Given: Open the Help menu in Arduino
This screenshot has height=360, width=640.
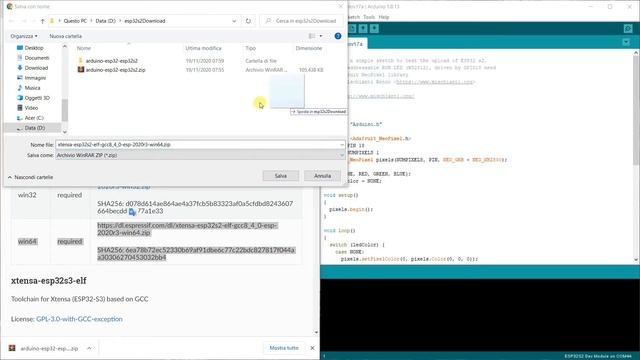Looking at the screenshot, I should (x=384, y=17).
